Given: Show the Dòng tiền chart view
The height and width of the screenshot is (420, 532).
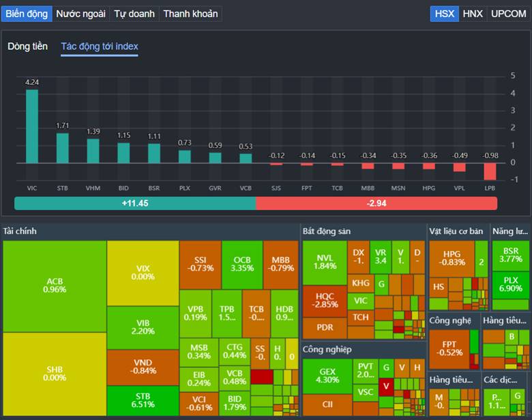Looking at the screenshot, I should (x=27, y=46).
